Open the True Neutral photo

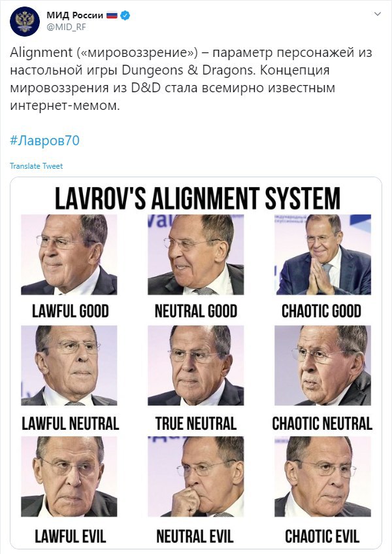[196, 366]
